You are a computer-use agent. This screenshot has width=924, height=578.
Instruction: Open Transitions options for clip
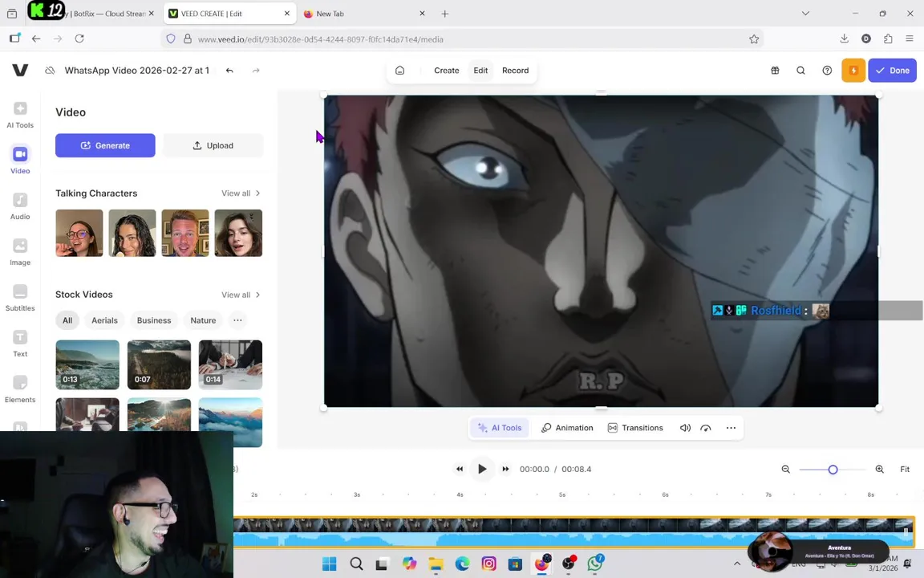(x=635, y=428)
